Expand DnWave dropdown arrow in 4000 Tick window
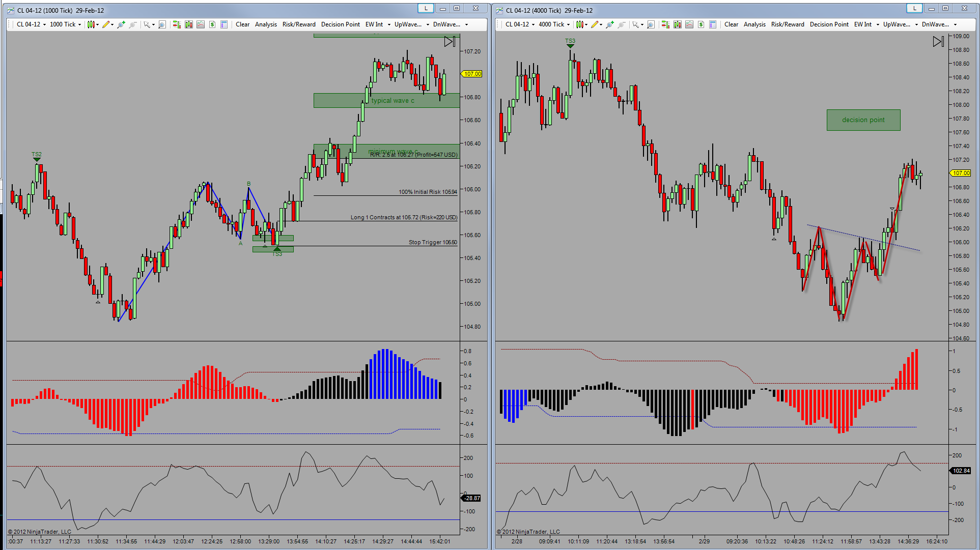The image size is (980, 550). (x=955, y=24)
